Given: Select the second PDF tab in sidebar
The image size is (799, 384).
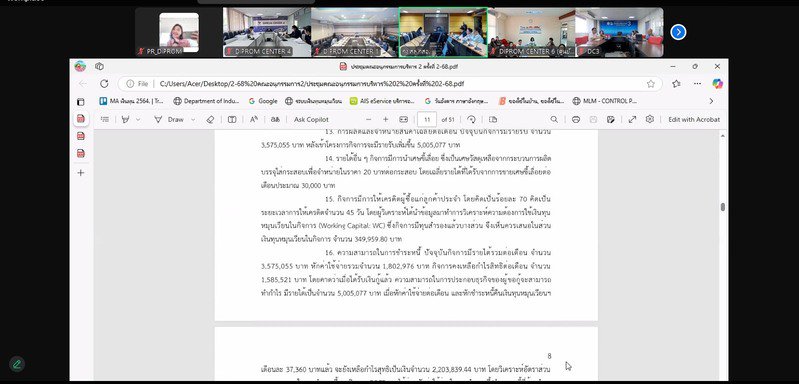Looking at the screenshot, I should (x=81, y=136).
